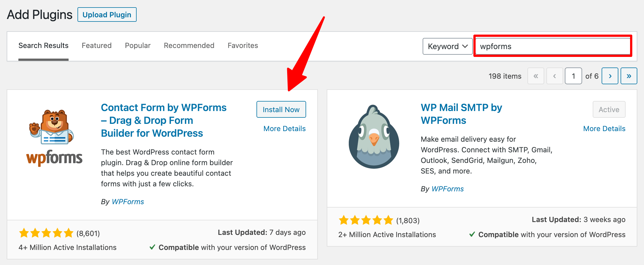The width and height of the screenshot is (644, 265).
Task: Switch to the Popular tab
Action: (138, 45)
